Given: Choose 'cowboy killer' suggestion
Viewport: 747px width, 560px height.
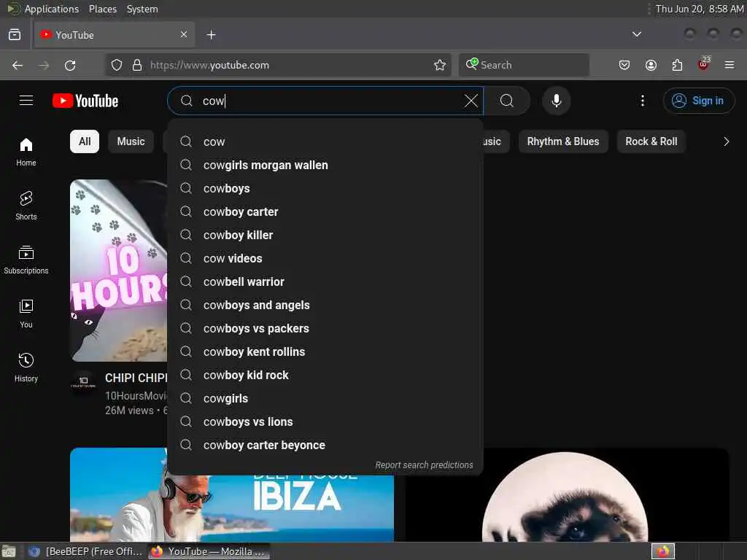Looking at the screenshot, I should [x=325, y=235].
